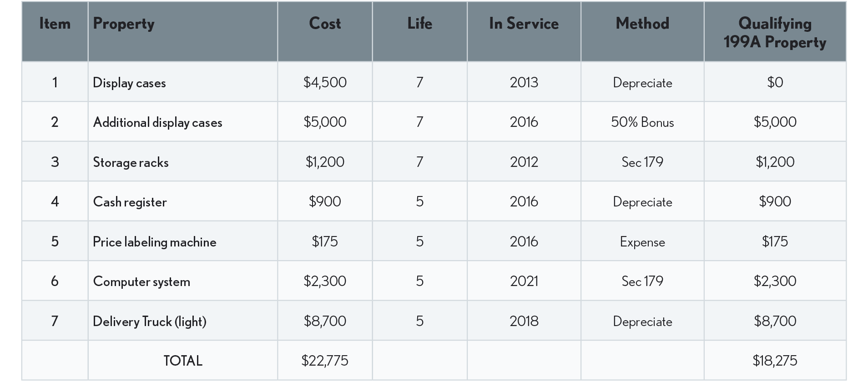Click the Storage racks property cell
This screenshot has width=868, height=392.
pyautogui.click(x=131, y=162)
